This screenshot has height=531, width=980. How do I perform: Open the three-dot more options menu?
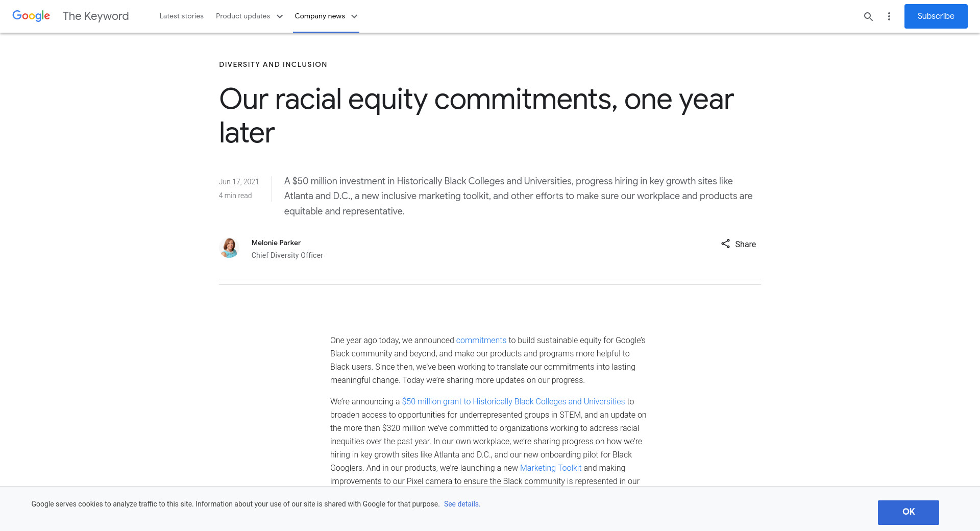889,16
